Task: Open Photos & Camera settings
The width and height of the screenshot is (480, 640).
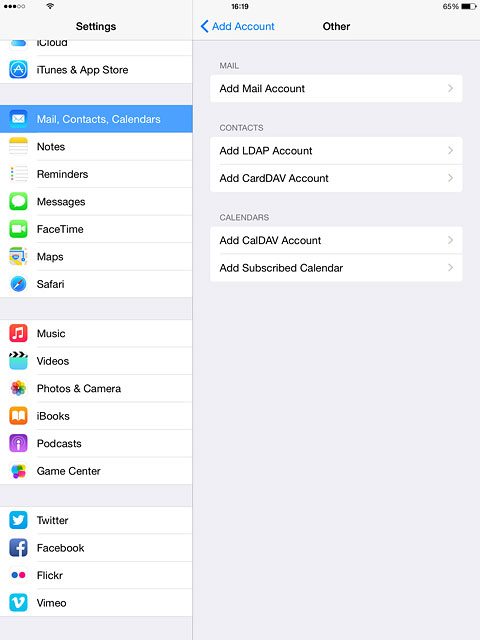Action: tap(96, 388)
